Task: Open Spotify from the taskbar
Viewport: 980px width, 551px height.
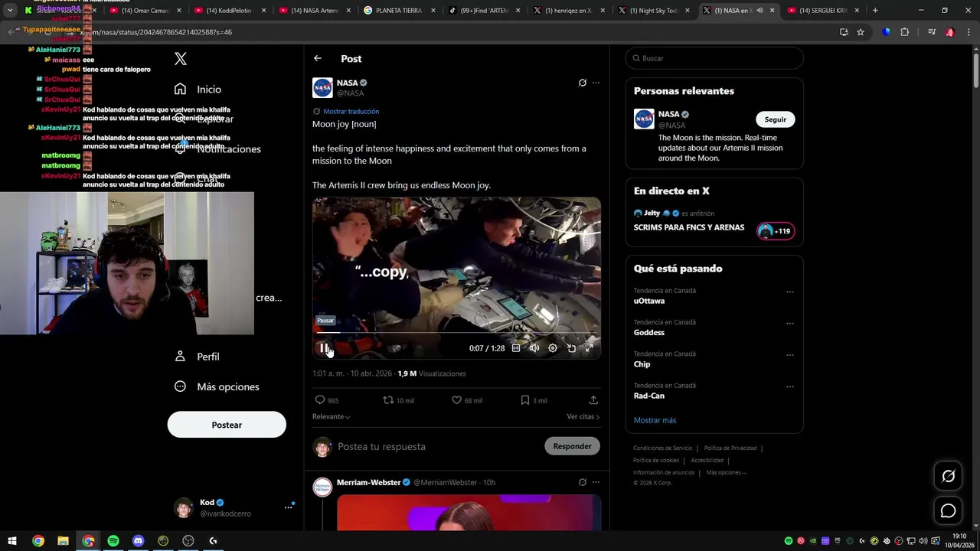Action: point(113,541)
